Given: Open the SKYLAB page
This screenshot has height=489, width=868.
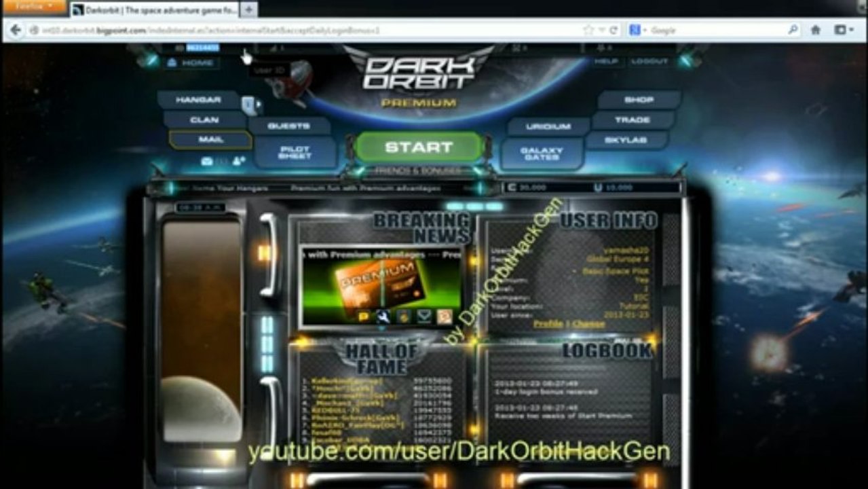Looking at the screenshot, I should point(626,140).
